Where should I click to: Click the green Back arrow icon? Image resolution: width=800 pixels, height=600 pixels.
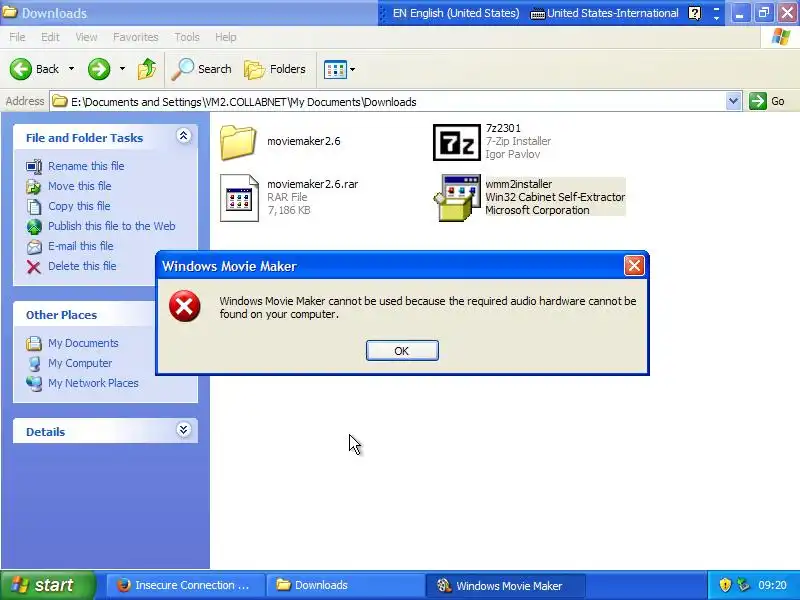[x=20, y=69]
